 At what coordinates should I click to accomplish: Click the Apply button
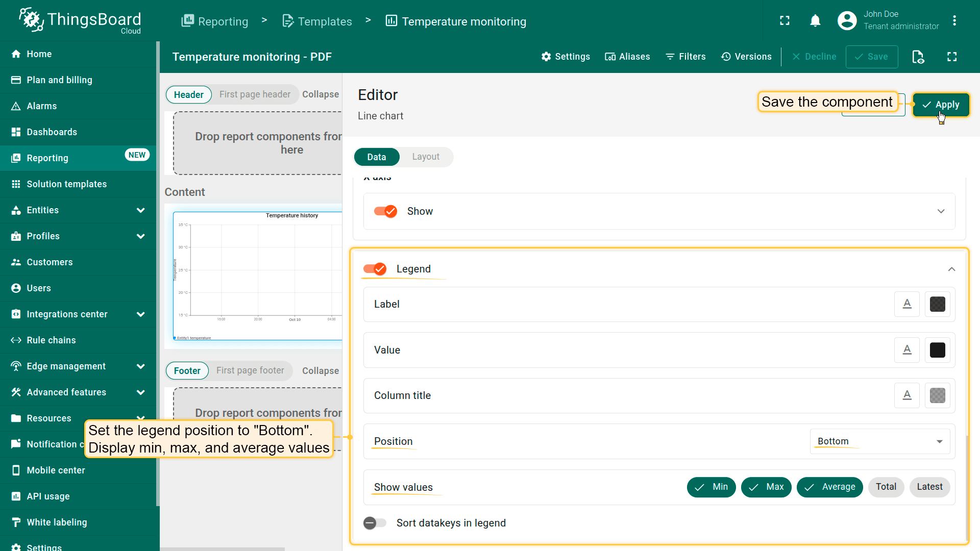(x=940, y=105)
